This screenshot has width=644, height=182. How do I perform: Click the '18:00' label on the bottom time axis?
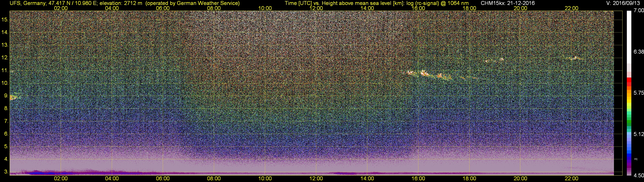click(x=469, y=179)
